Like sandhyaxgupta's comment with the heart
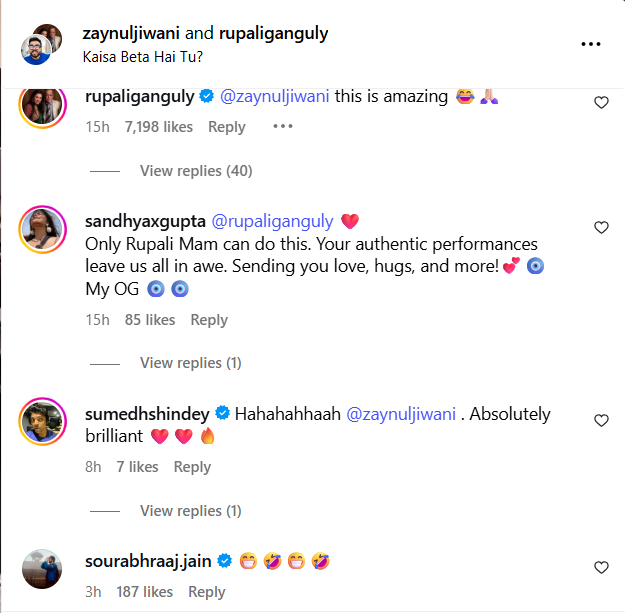 pos(601,228)
